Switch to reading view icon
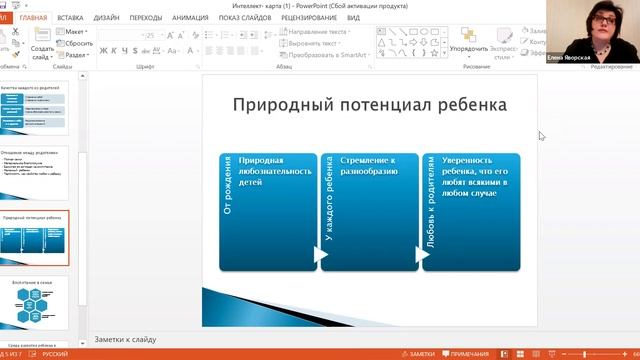Screen dimensions: 640x360 (x=536, y=354)
